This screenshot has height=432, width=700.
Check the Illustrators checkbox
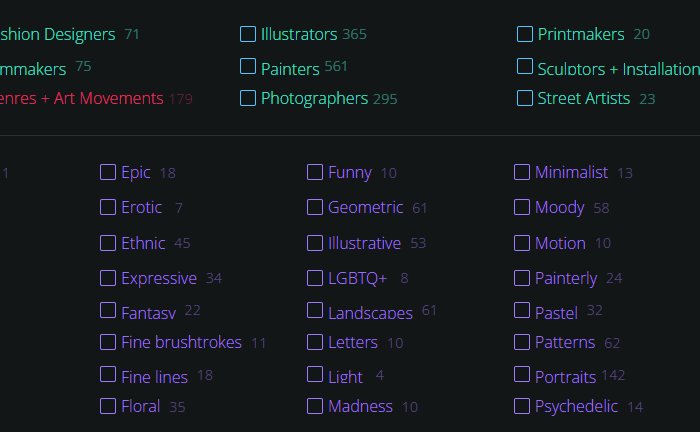248,34
